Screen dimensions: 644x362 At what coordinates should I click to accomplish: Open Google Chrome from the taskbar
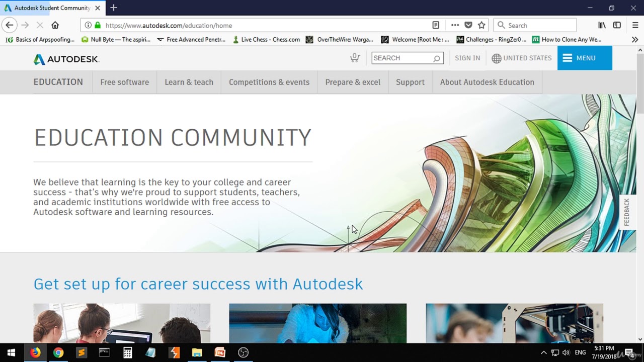click(58, 352)
